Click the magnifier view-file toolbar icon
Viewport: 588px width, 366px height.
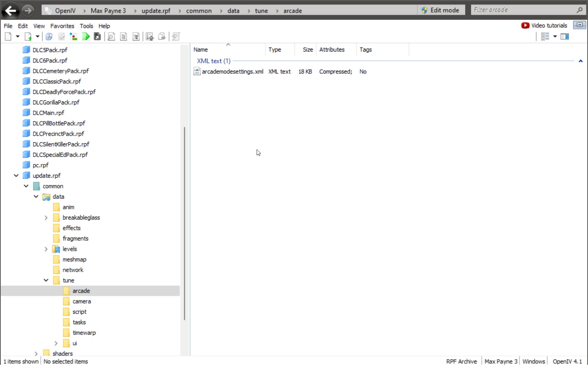[111, 36]
